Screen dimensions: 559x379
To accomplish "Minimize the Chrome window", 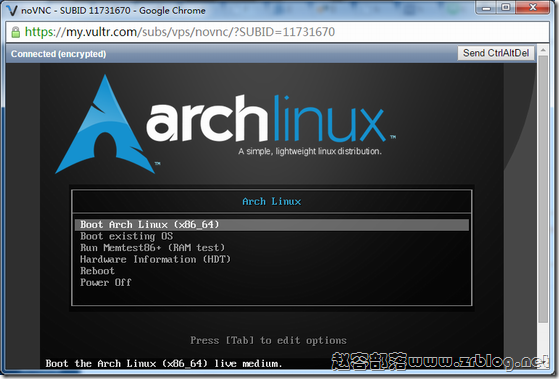I will 486,7.
